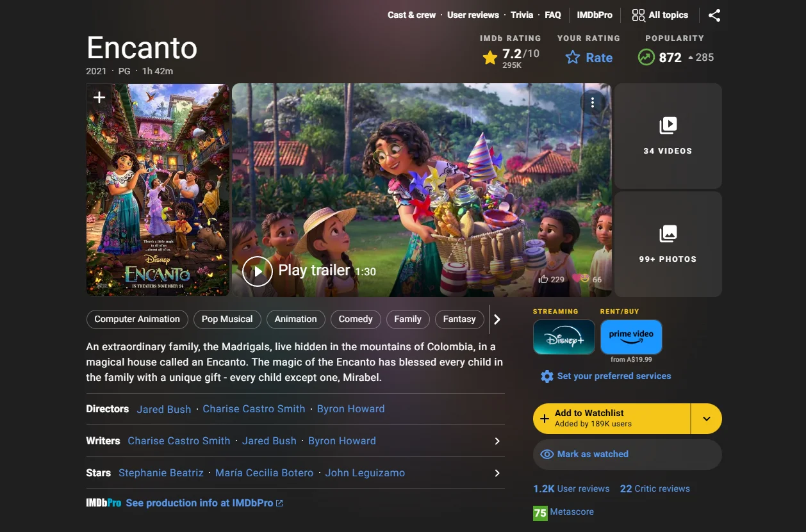Open the Cast & crew menu item

[x=411, y=15]
